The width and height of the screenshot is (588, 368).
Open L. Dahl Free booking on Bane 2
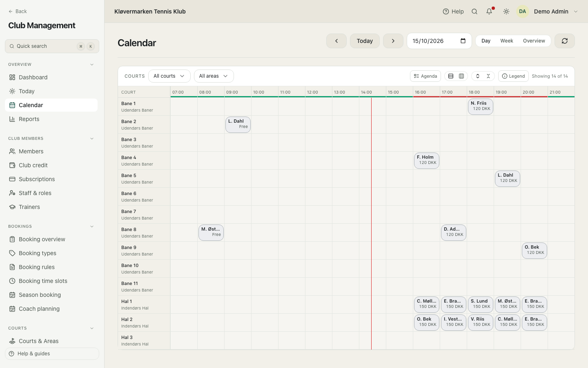[238, 125]
